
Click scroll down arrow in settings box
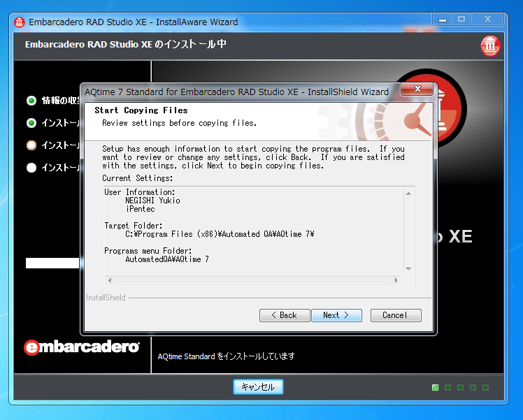(x=408, y=268)
